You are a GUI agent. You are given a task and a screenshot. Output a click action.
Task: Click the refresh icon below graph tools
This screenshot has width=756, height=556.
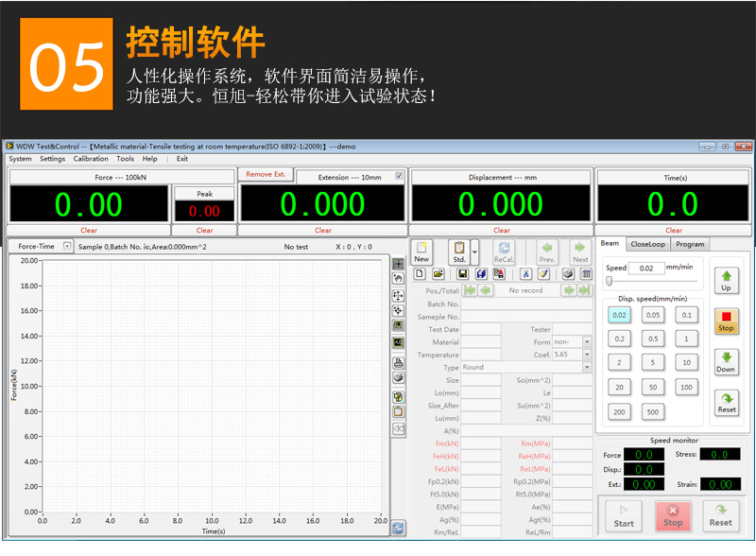point(398,528)
